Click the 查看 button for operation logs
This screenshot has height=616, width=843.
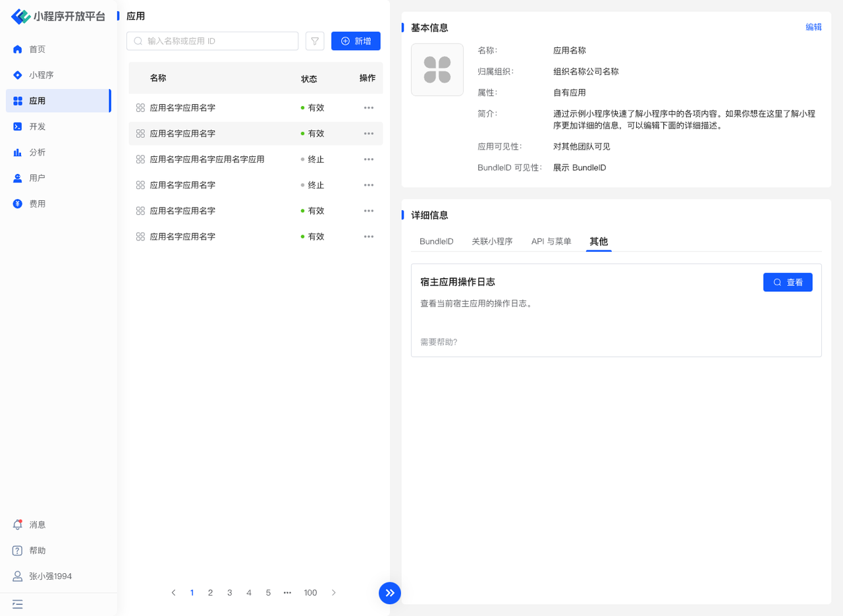tap(788, 282)
